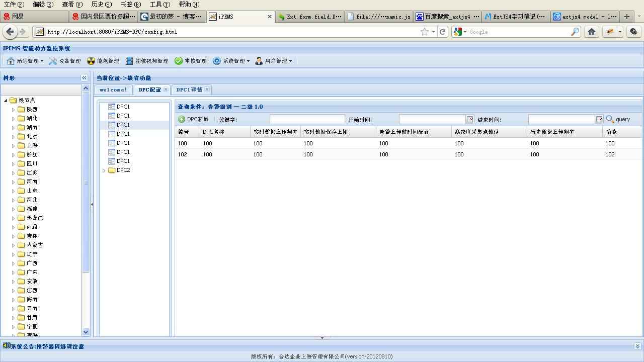644x362 pixels.
Task: Select the 云南 tree item
Action: [32, 308]
